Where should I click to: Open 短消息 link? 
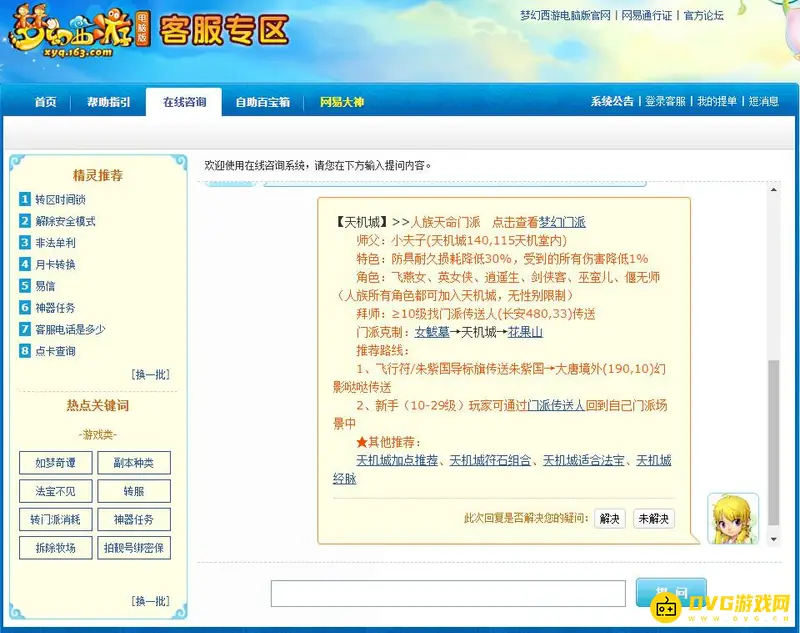[x=764, y=102]
